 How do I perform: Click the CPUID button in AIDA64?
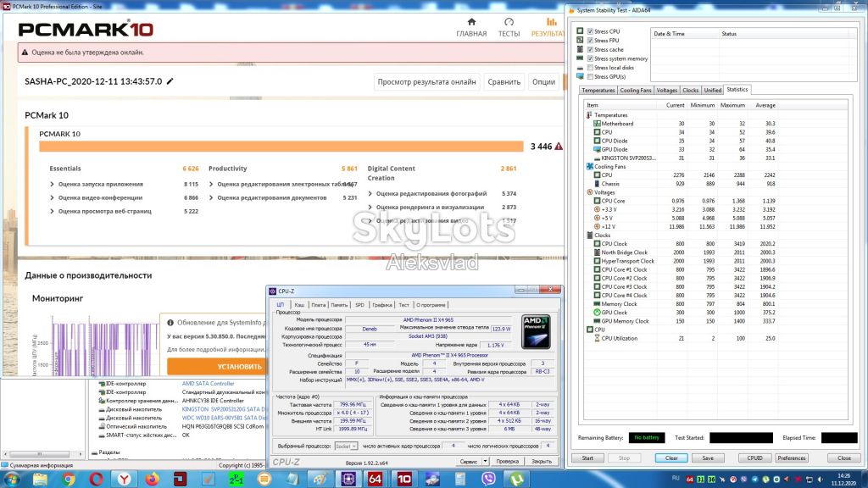[x=754, y=458]
